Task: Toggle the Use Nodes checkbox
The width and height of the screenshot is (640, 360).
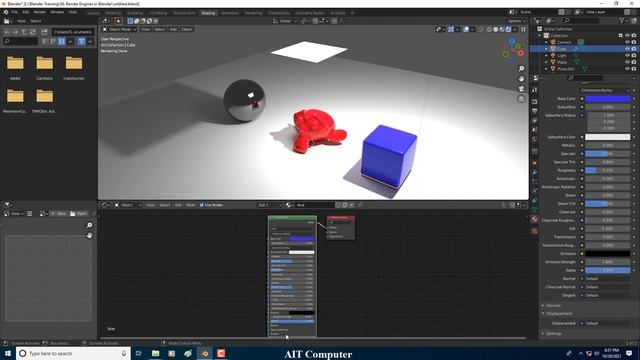Action: pos(202,205)
